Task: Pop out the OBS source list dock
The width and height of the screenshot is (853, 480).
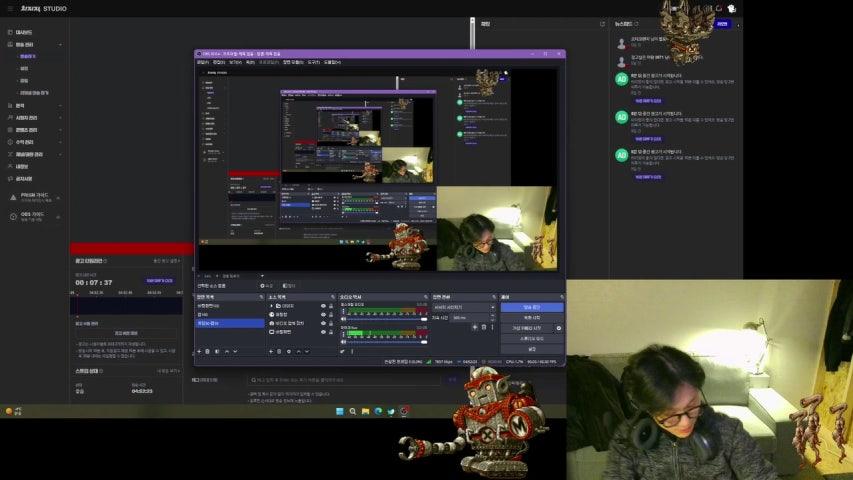Action: tap(333, 297)
